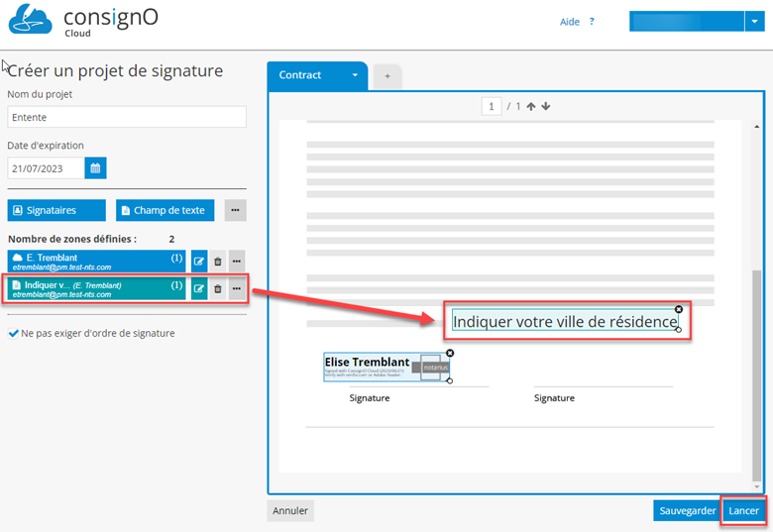
Task: Click the Nom du projet input field
Action: pos(126,117)
